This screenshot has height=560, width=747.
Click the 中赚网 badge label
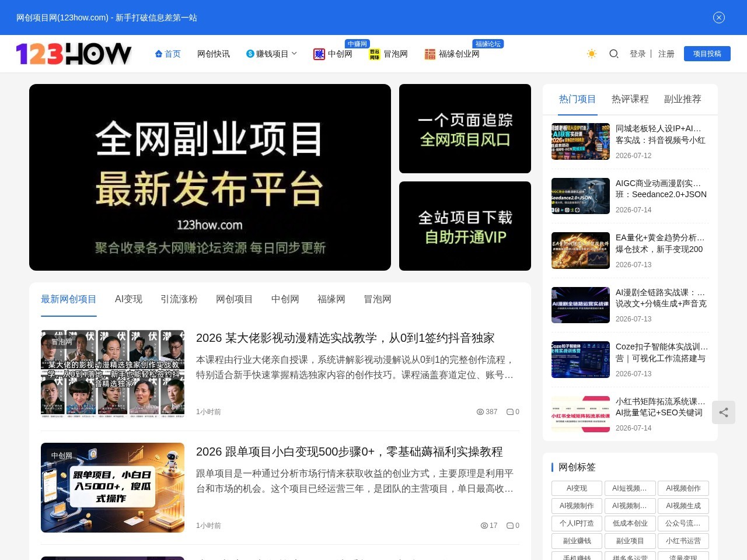357,44
